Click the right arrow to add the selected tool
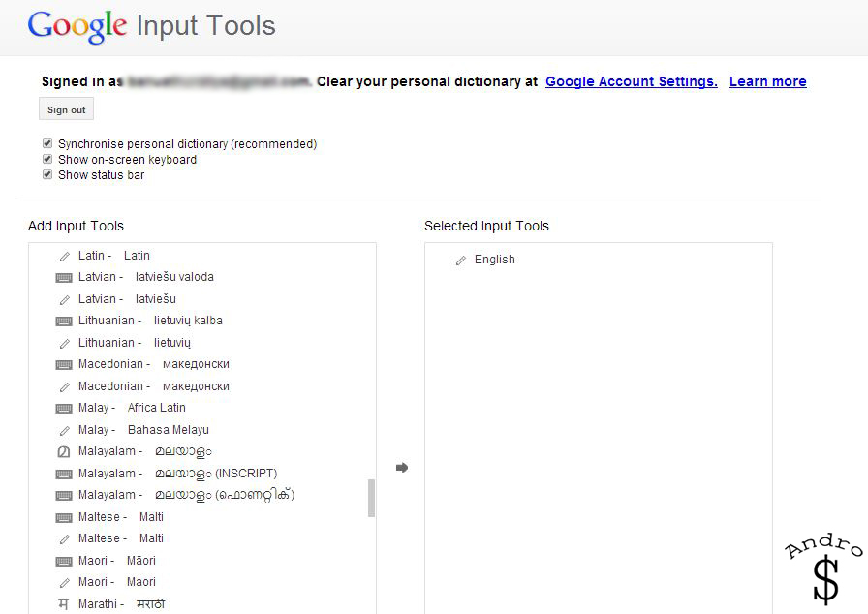This screenshot has height=614, width=868. tap(402, 468)
